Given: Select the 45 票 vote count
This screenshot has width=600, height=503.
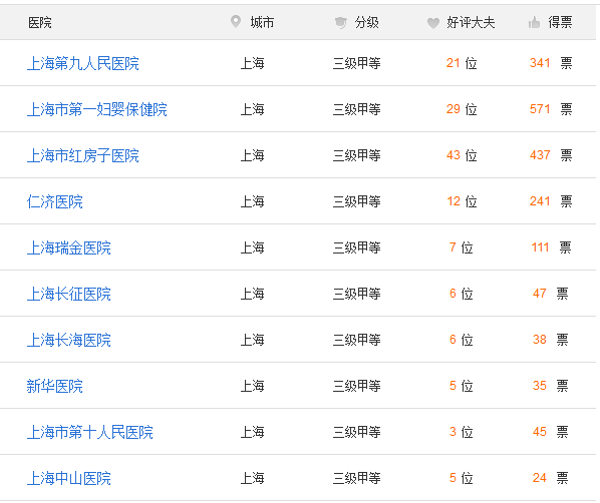Looking at the screenshot, I should [x=551, y=432].
